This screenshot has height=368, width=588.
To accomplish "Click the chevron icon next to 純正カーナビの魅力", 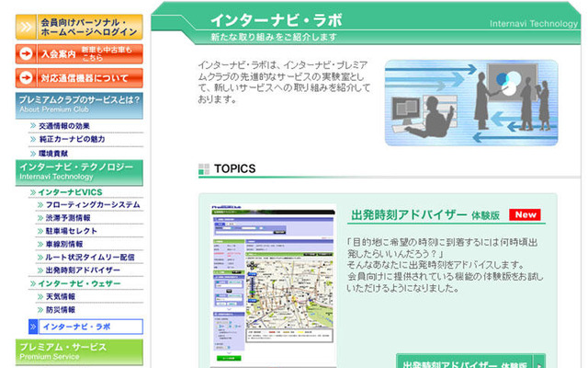I will [33, 139].
